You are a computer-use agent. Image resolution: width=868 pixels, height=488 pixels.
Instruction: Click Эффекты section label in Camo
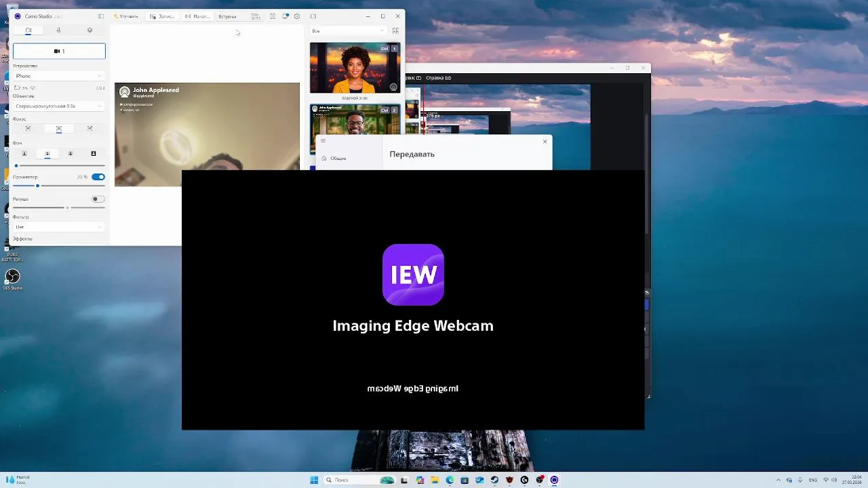point(22,239)
